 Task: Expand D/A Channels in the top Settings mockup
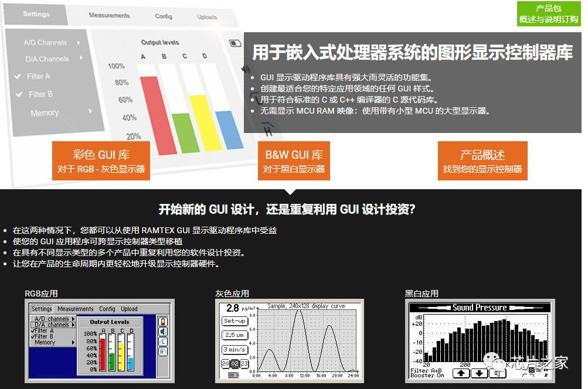(x=47, y=59)
